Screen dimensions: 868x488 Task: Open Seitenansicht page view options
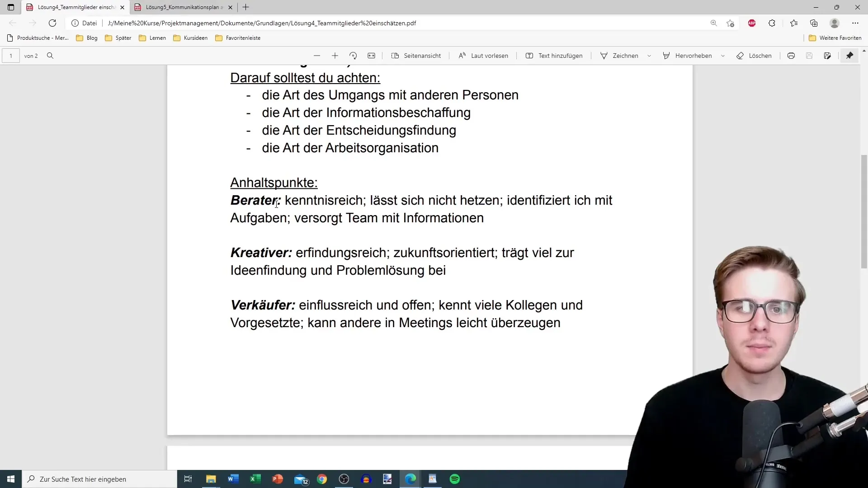pyautogui.click(x=416, y=56)
